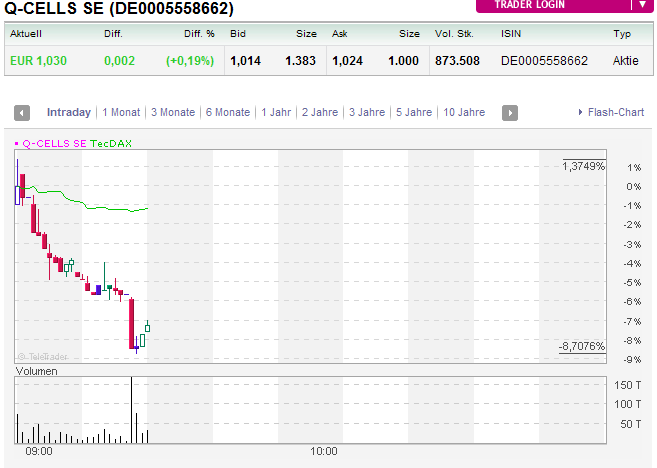Screen dimensions: 657x468
Task: Click the 10:00 time axis label
Action: pos(323,451)
